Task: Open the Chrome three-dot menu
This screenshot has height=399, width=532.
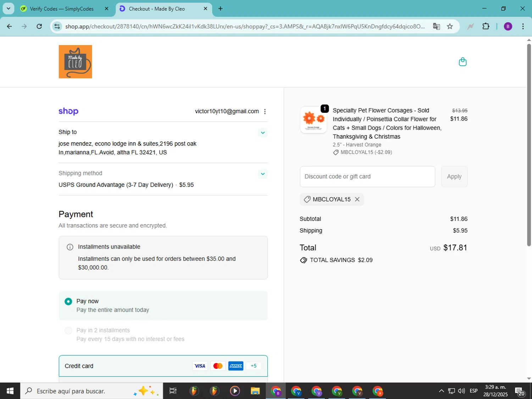Action: 523,26
